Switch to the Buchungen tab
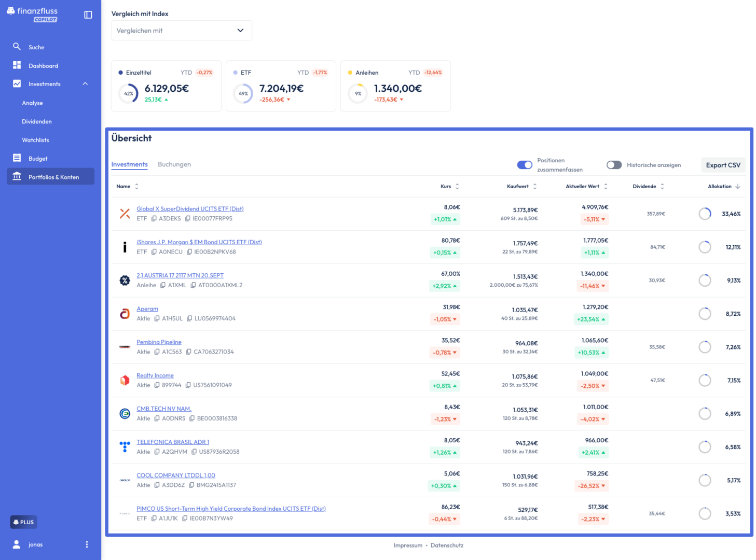This screenshot has width=756, height=560. [174, 164]
